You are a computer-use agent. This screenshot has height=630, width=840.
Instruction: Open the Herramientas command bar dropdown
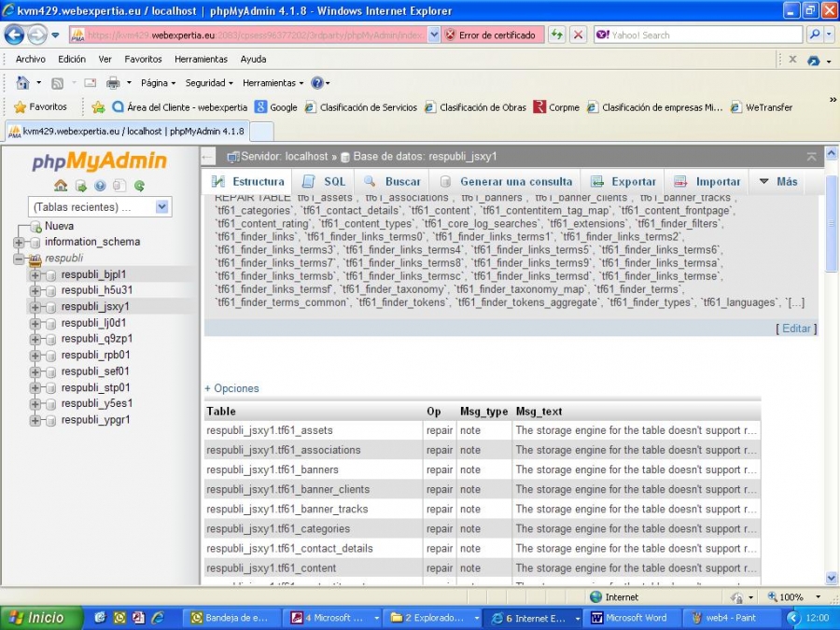pos(273,83)
